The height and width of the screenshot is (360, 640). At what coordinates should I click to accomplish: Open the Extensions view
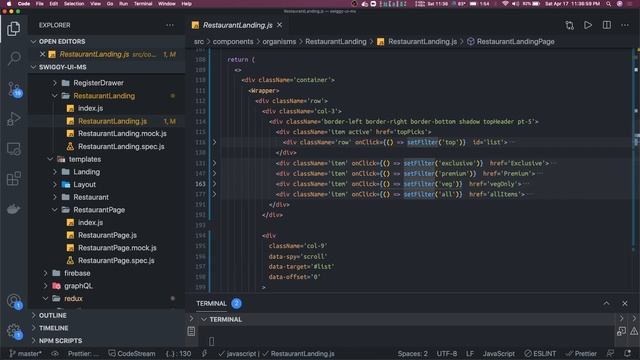[x=14, y=179]
